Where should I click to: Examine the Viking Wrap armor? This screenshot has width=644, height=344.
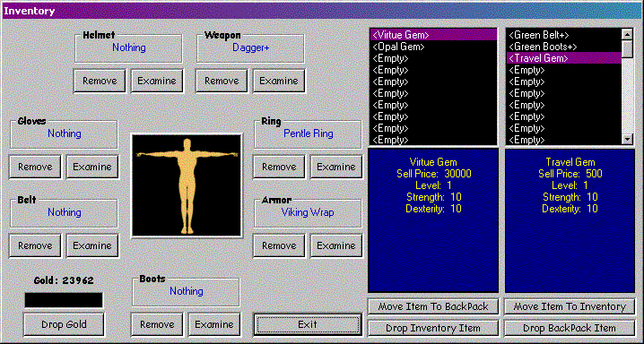coord(336,245)
